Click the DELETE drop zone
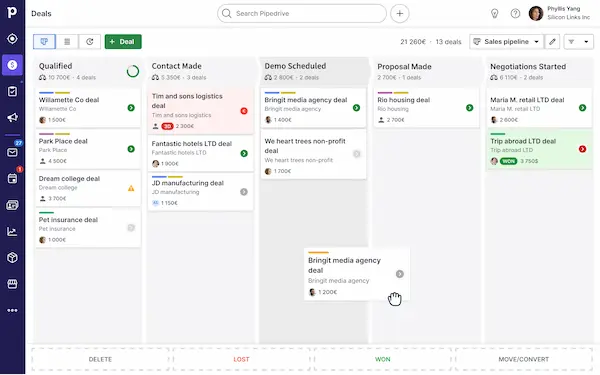This screenshot has width=600, height=375. (x=100, y=359)
